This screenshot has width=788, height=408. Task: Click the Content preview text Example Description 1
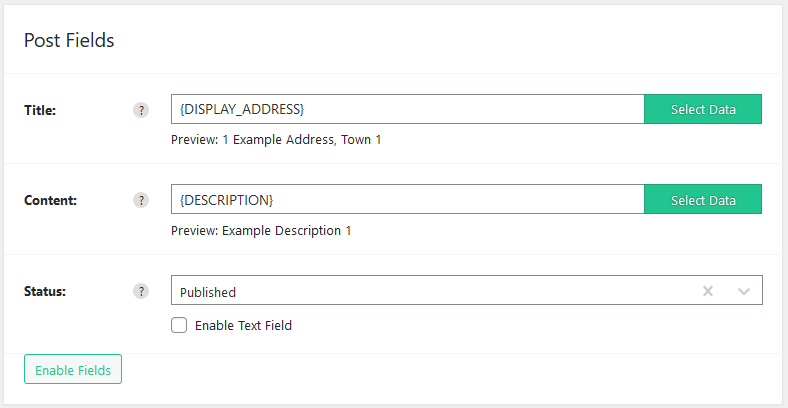(286, 231)
